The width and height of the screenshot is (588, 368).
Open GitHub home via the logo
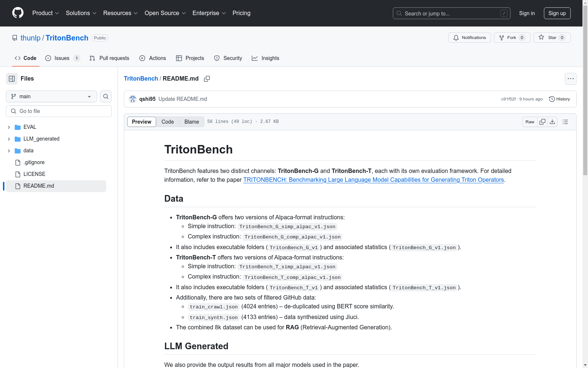click(18, 13)
